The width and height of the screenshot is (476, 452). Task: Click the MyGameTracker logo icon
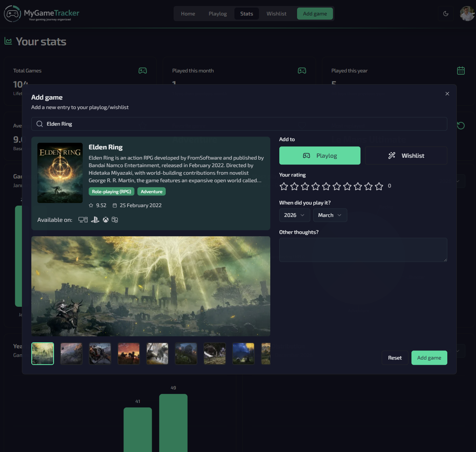coord(12,14)
